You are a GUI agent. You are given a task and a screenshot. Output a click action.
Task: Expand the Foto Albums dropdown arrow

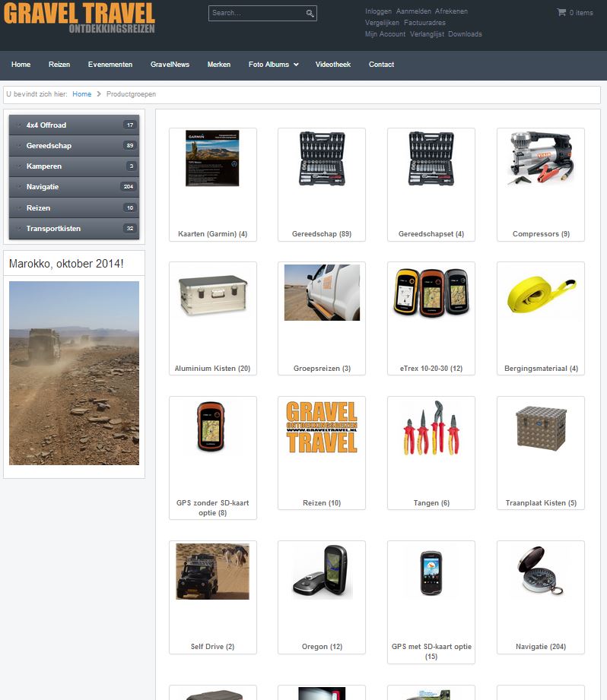(x=296, y=65)
